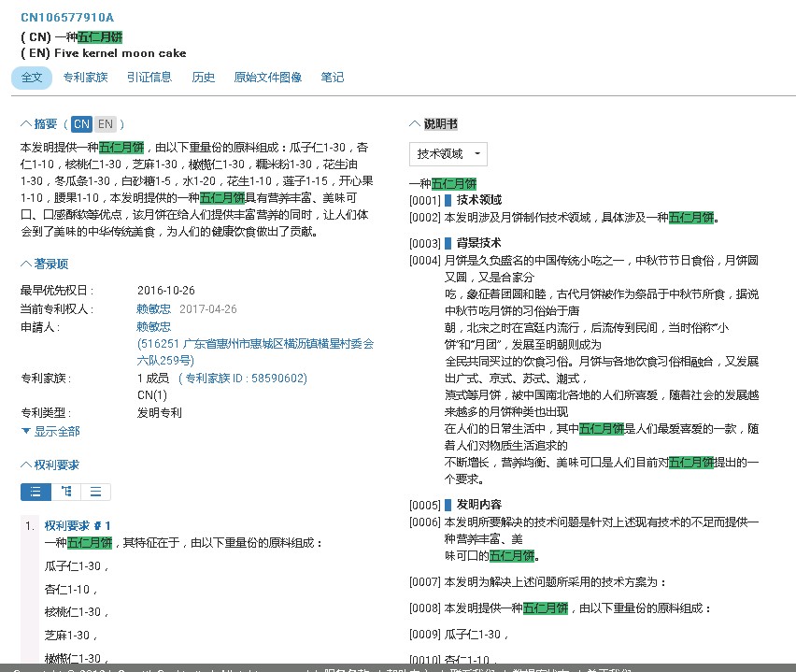Click current assignee 赖敏忠 link
796x672 pixels.
(x=153, y=308)
